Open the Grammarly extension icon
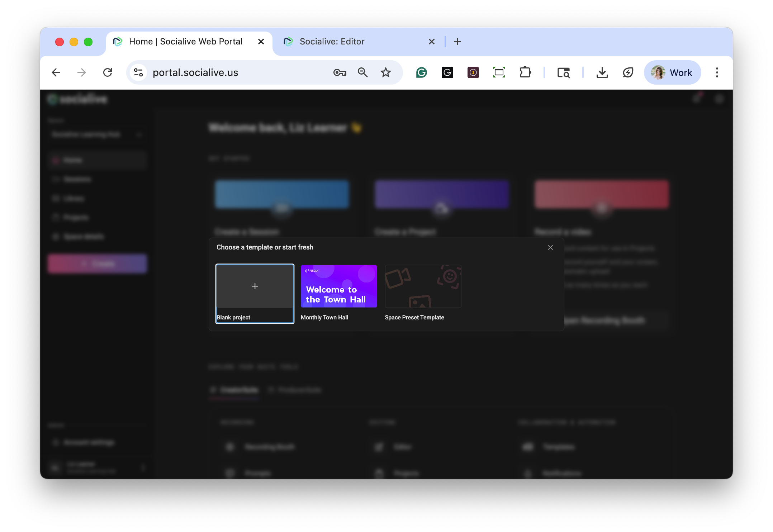Viewport: 773px width, 532px height. coord(421,72)
